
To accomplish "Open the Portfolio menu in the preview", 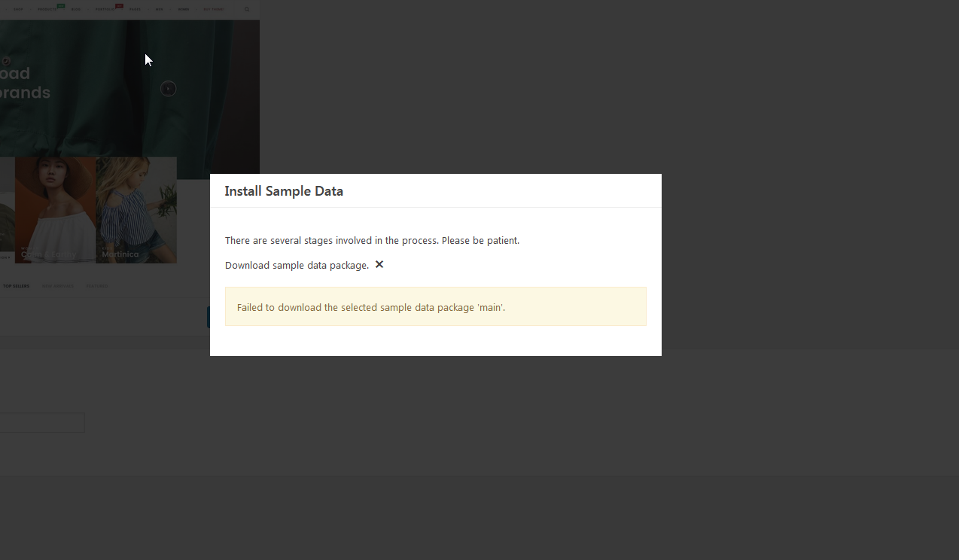I will (105, 10).
